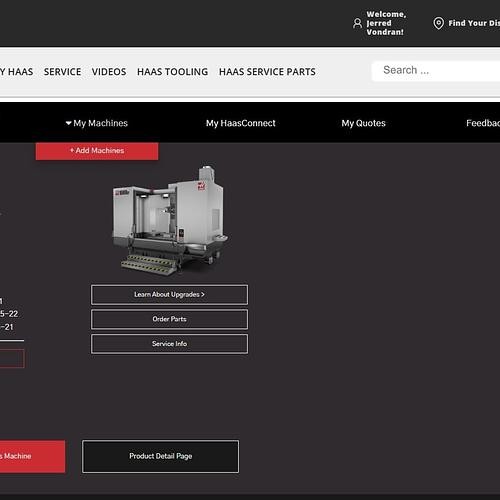Open the Product Detail Page button
This screenshot has width=500, height=500.
click(160, 456)
